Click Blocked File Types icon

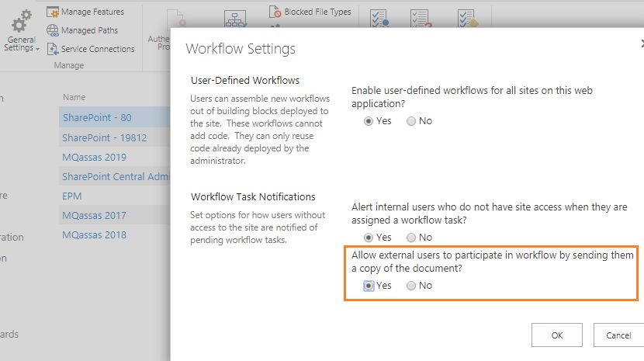coord(275,12)
